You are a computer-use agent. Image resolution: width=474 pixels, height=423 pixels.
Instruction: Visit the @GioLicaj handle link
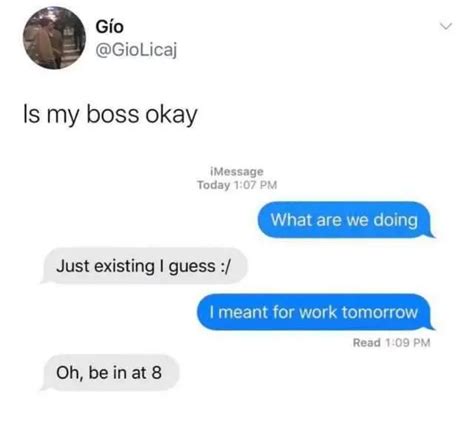coord(136,50)
